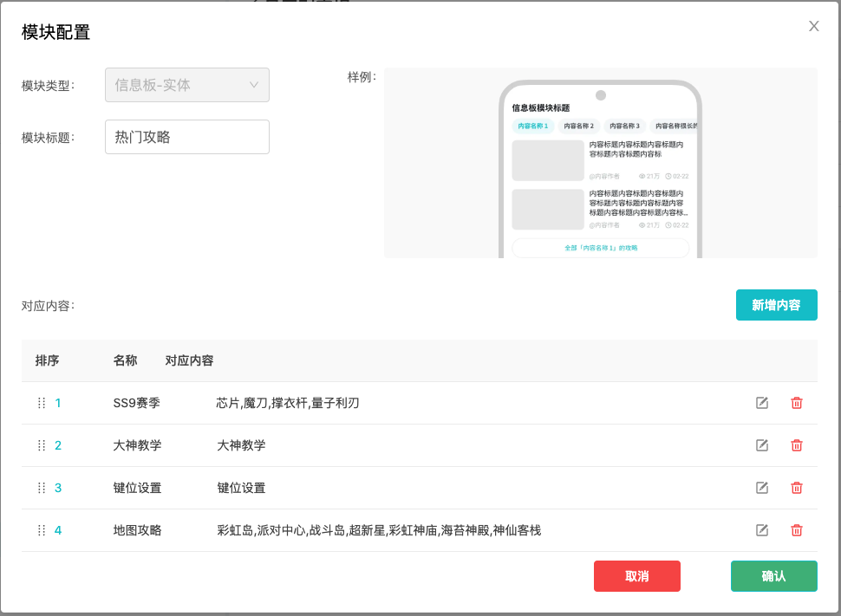The image size is (841, 616).
Task: Open editor for 键位设置 row
Action: (x=762, y=488)
